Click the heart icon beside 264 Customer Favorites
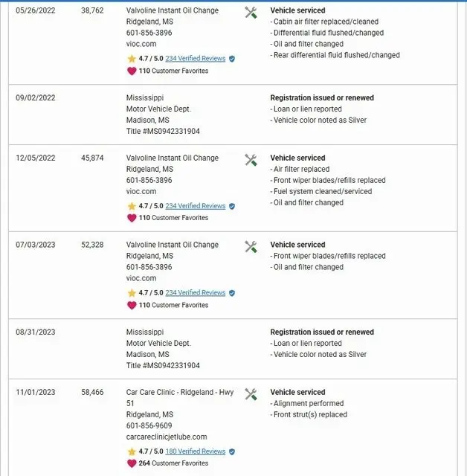The image size is (467, 476). tap(132, 463)
